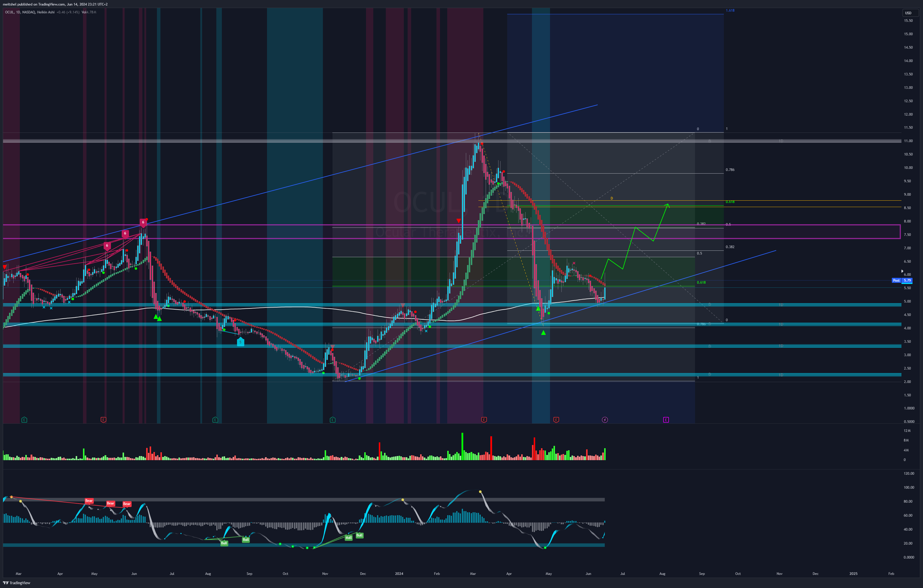This screenshot has height=588, width=923.
Task: Select the leftmost Bear divergence label
Action: click(x=89, y=501)
